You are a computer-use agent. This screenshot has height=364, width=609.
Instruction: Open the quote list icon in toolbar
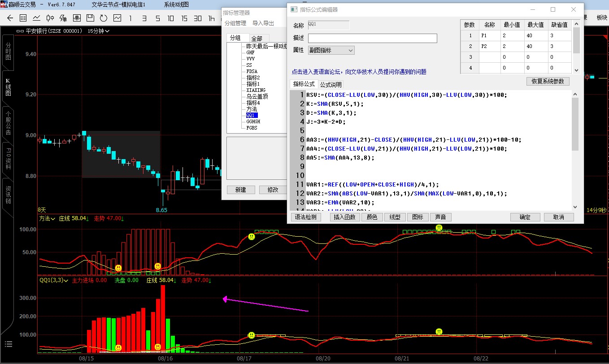pyautogui.click(x=23, y=18)
